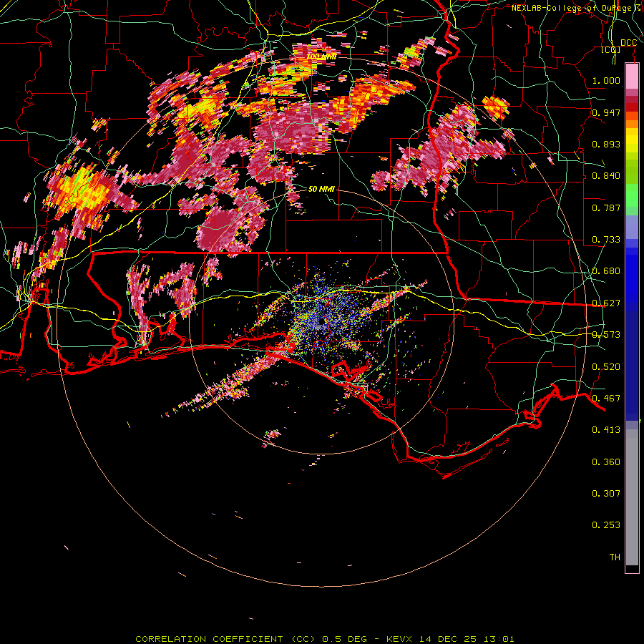Image resolution: width=644 pixels, height=644 pixels.
Task: Select the 0.733 scale value
Action: coord(606,240)
